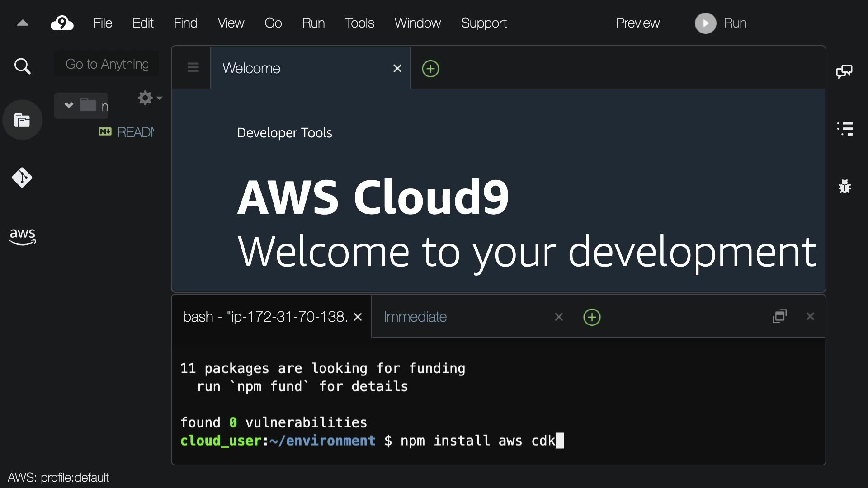Click the Go to Anything field
This screenshot has height=488, width=868.
click(107, 64)
